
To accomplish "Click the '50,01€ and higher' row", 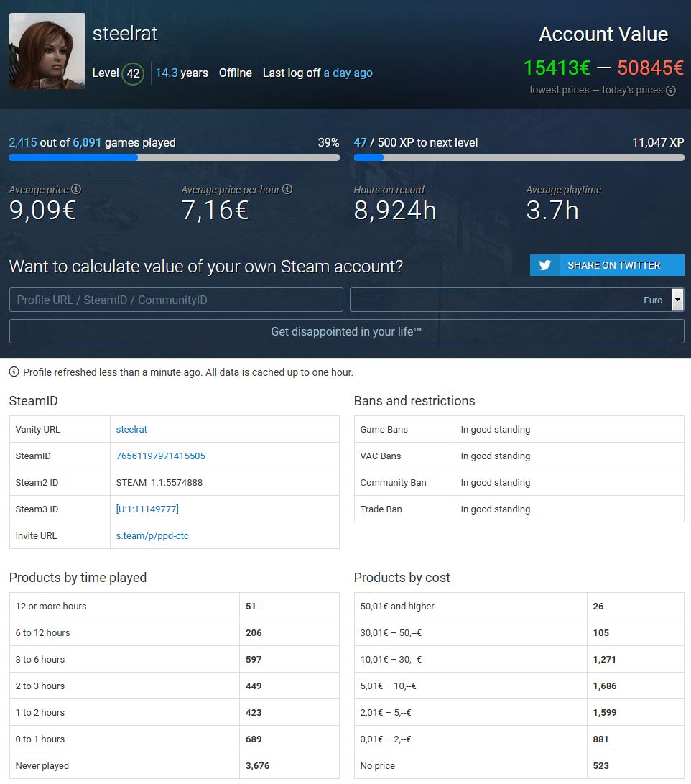I will pyautogui.click(x=519, y=606).
